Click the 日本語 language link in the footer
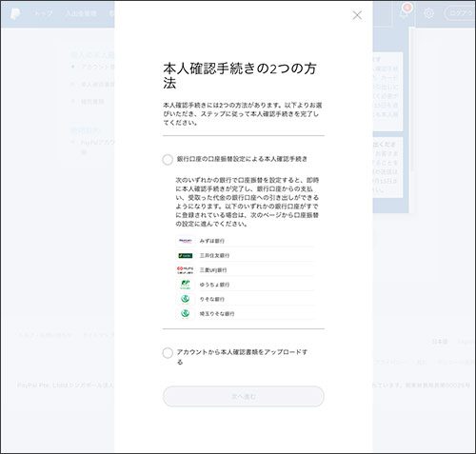 [440, 342]
